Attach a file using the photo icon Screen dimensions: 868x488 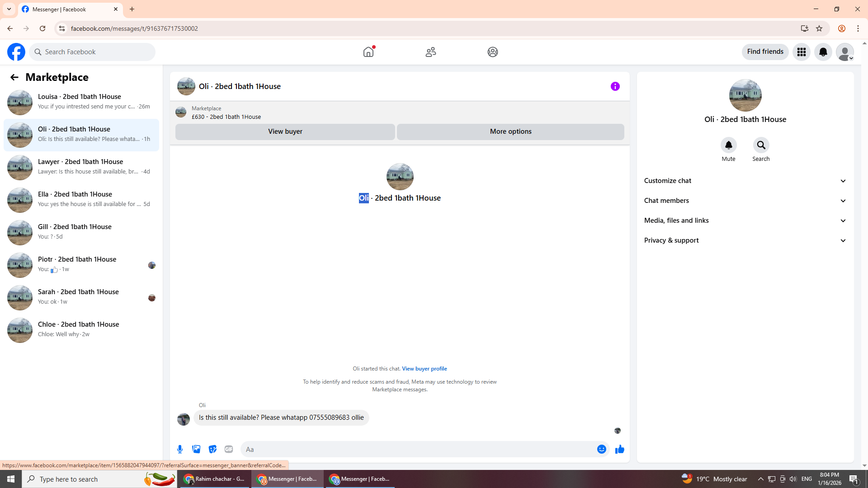196,449
